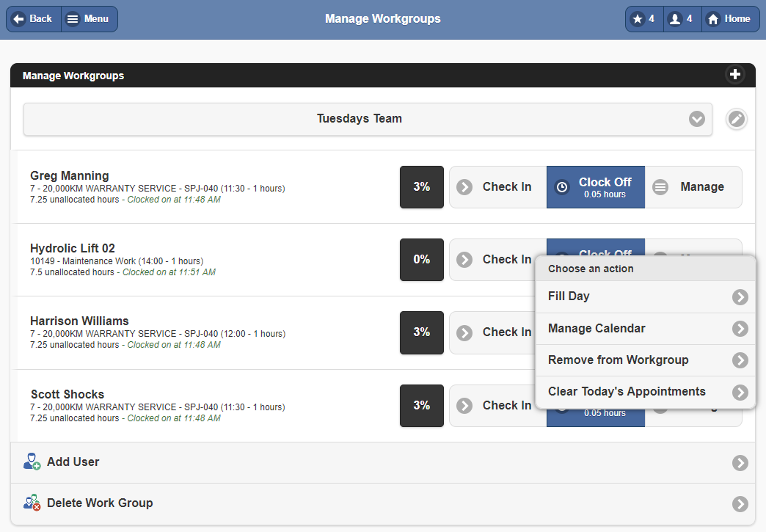Choose Clear Today's Appointments
The width and height of the screenshot is (766, 532).
[x=646, y=391]
